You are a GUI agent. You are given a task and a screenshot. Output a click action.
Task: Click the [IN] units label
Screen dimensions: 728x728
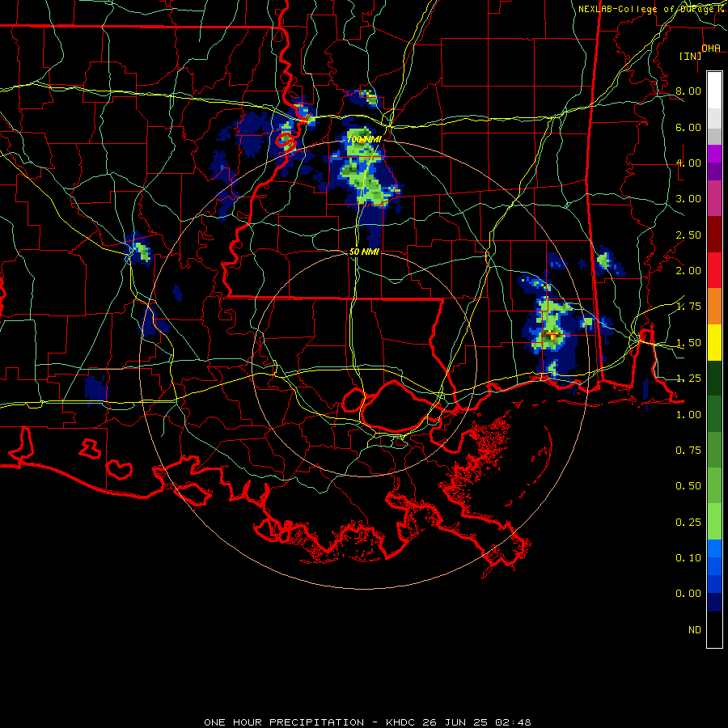click(691, 56)
